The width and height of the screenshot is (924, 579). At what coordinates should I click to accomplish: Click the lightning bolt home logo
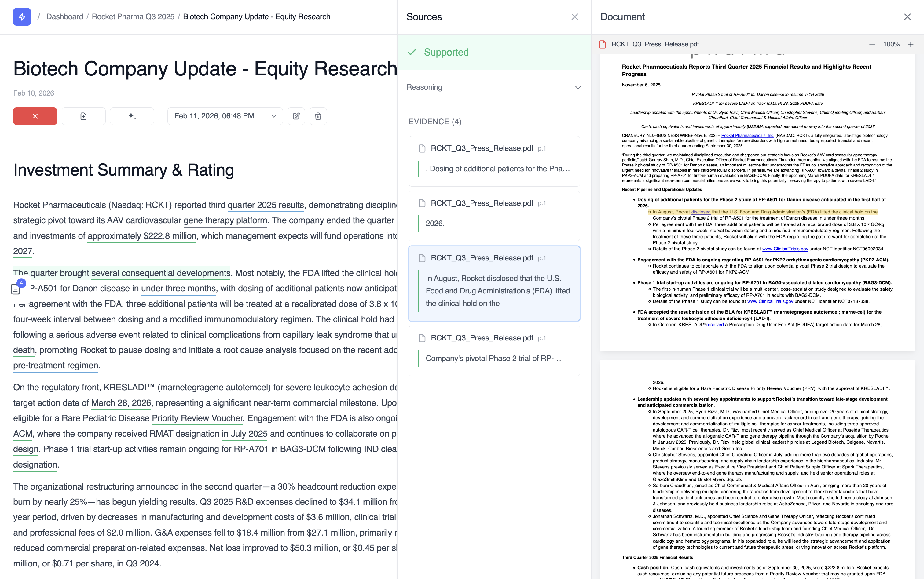click(22, 17)
